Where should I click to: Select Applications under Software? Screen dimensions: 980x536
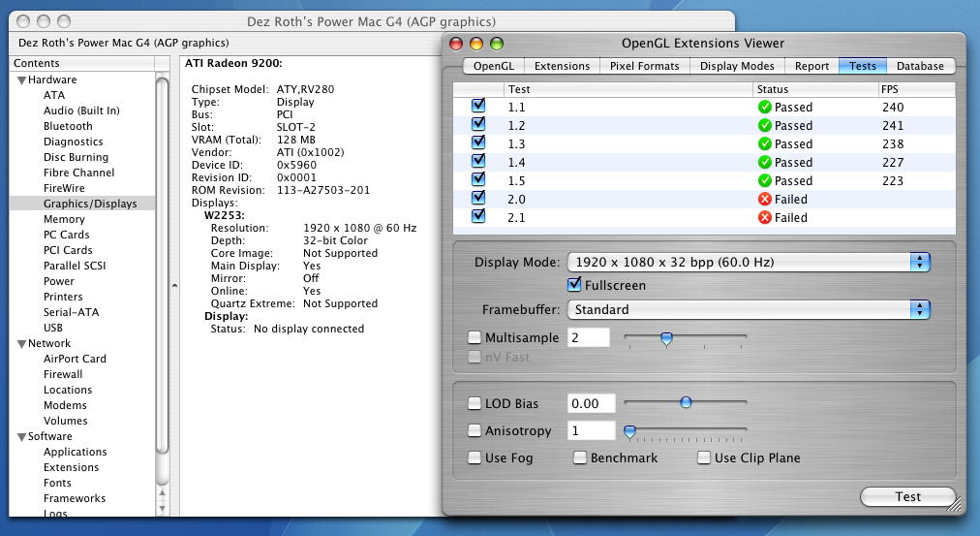75,453
